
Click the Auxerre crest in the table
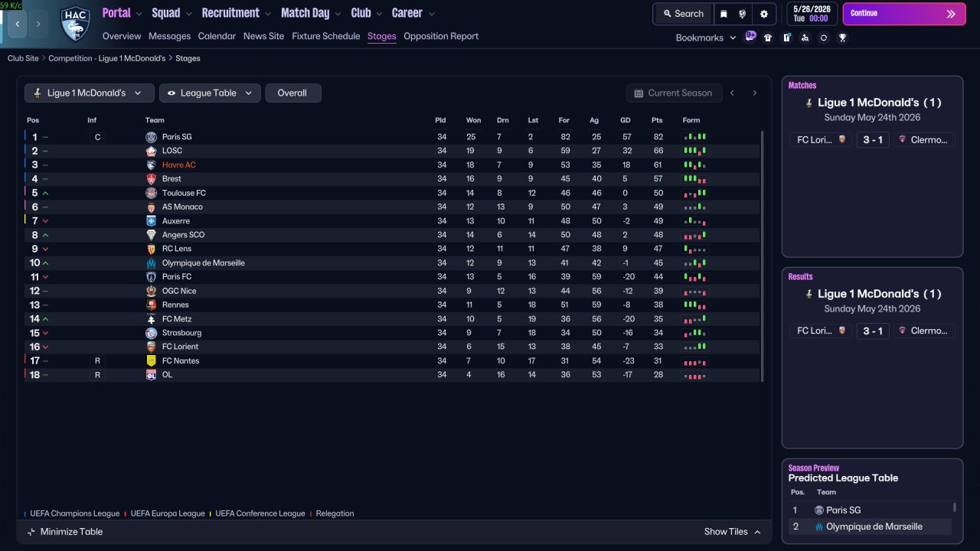click(151, 221)
